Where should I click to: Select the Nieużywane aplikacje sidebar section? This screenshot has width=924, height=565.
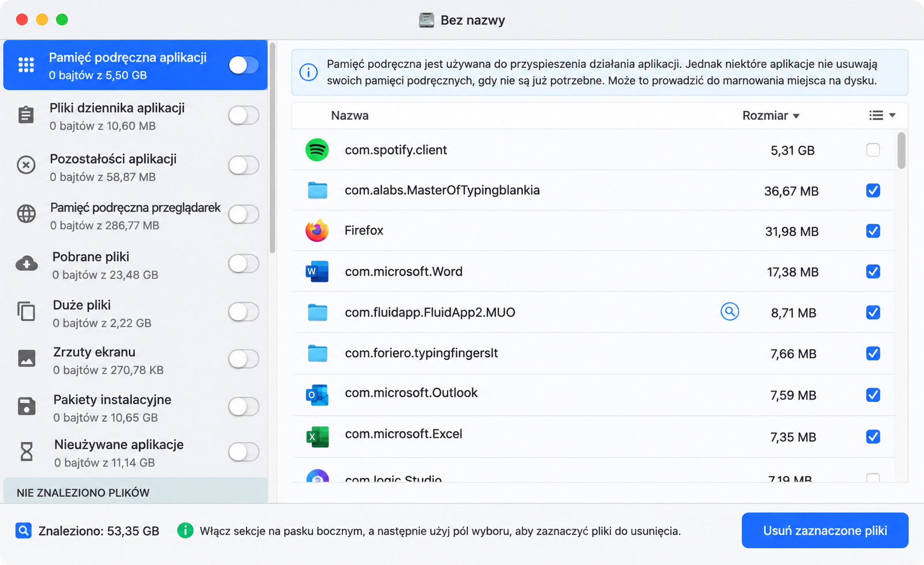(x=135, y=453)
